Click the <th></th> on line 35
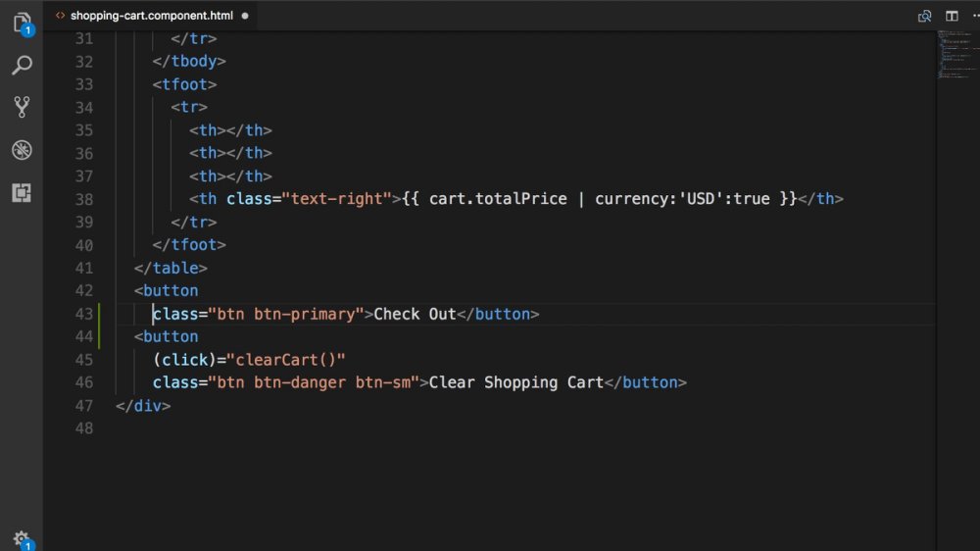 pos(230,130)
